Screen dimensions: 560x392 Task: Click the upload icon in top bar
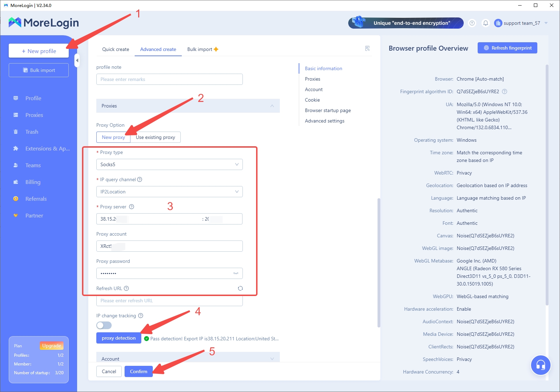tap(472, 23)
